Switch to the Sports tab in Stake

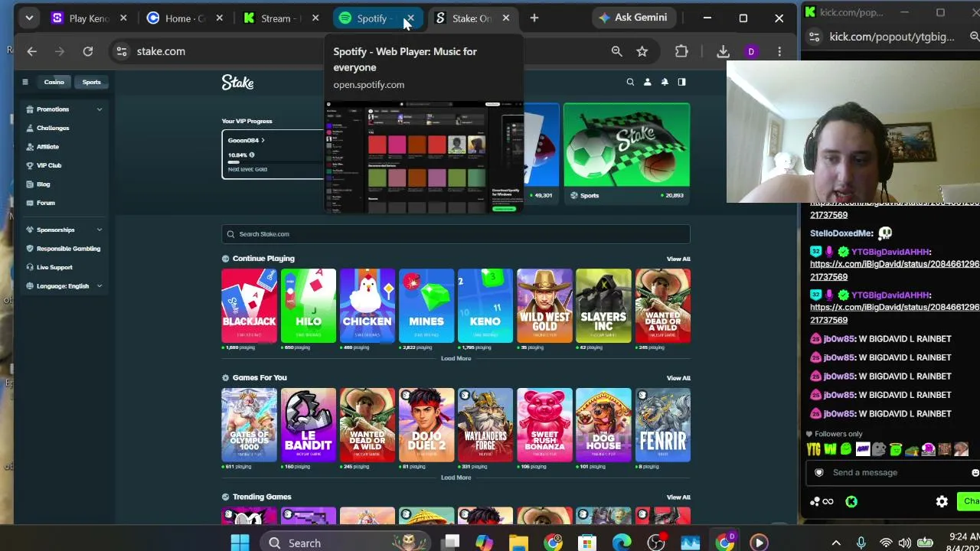tap(91, 82)
